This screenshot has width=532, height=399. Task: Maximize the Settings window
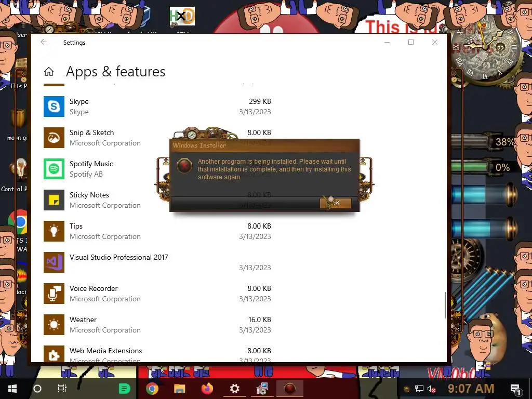[x=411, y=42]
